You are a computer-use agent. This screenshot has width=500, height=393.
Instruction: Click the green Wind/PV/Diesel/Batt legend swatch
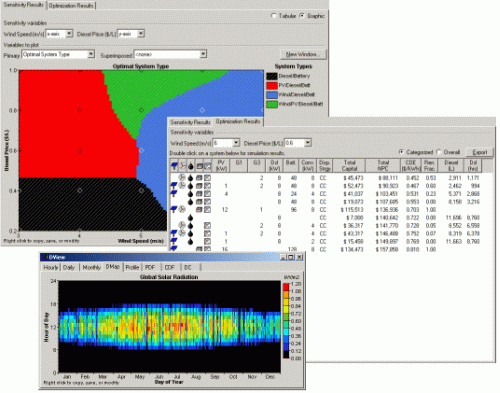[x=272, y=104]
